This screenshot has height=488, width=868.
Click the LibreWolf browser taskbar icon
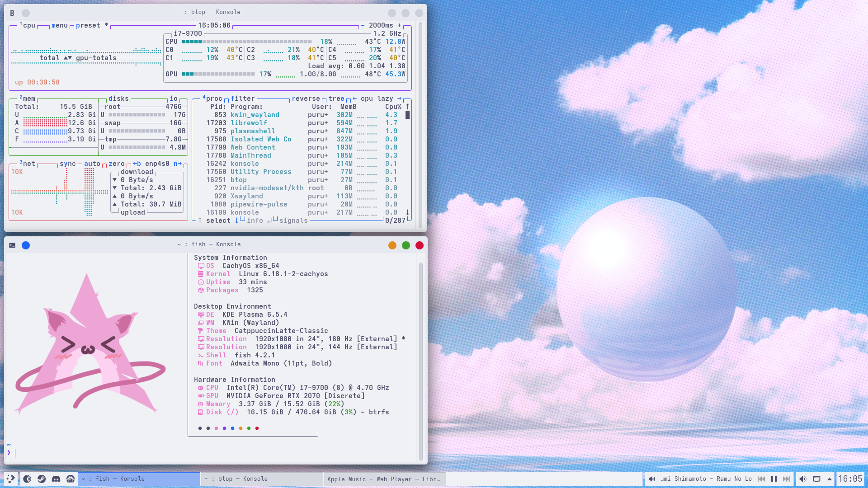(x=27, y=479)
